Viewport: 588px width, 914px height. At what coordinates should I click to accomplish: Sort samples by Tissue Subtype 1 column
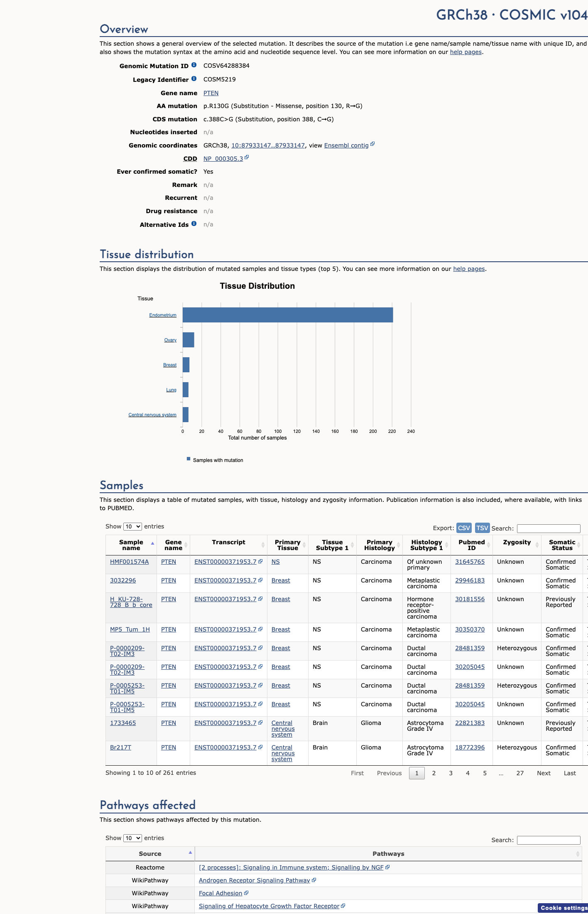coord(332,545)
